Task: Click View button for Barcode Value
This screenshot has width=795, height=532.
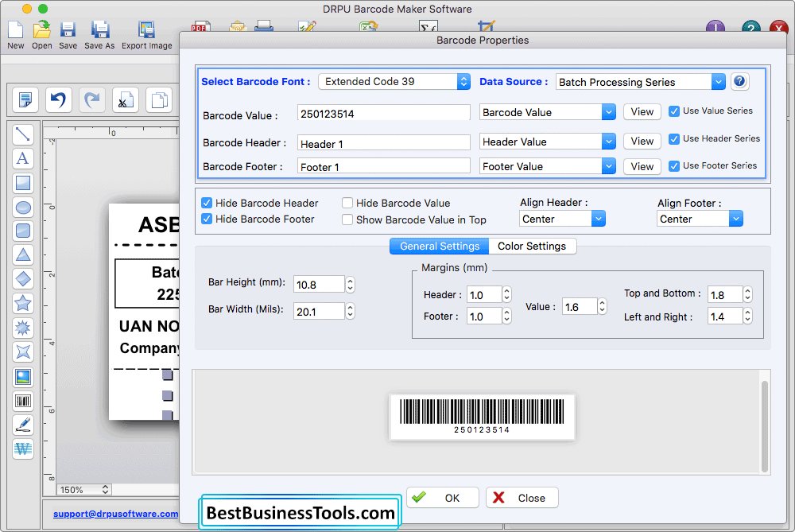Action: point(642,112)
